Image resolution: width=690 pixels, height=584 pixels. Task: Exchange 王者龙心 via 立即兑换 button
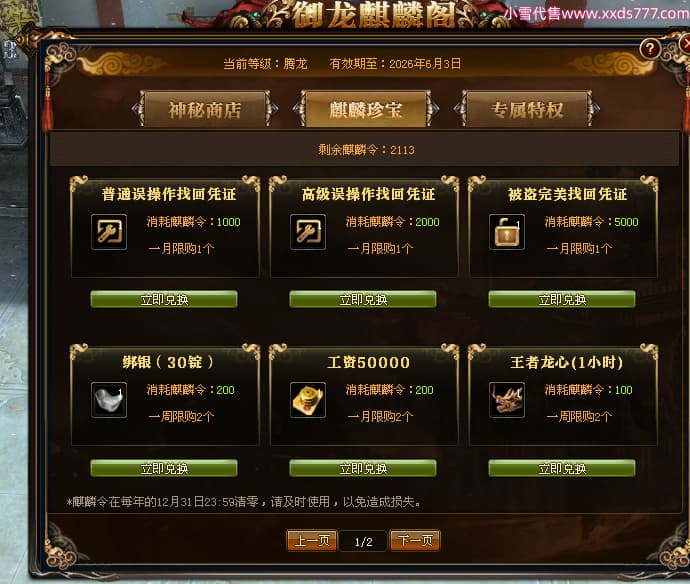tap(562, 468)
